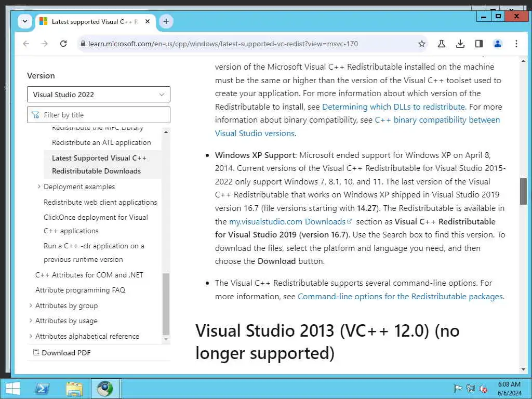The width and height of the screenshot is (532, 399).
Task: Open C++ Attributes for COM and .NET
Action: coord(89,275)
